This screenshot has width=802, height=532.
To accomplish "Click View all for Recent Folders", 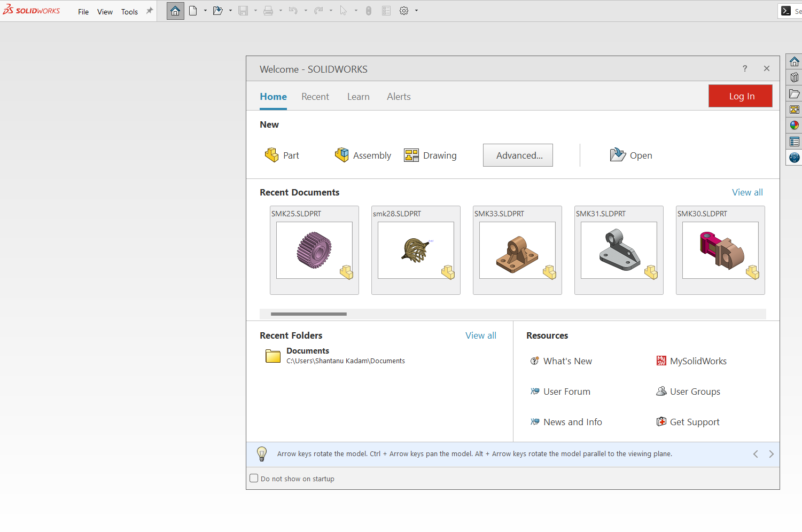I will coord(481,335).
